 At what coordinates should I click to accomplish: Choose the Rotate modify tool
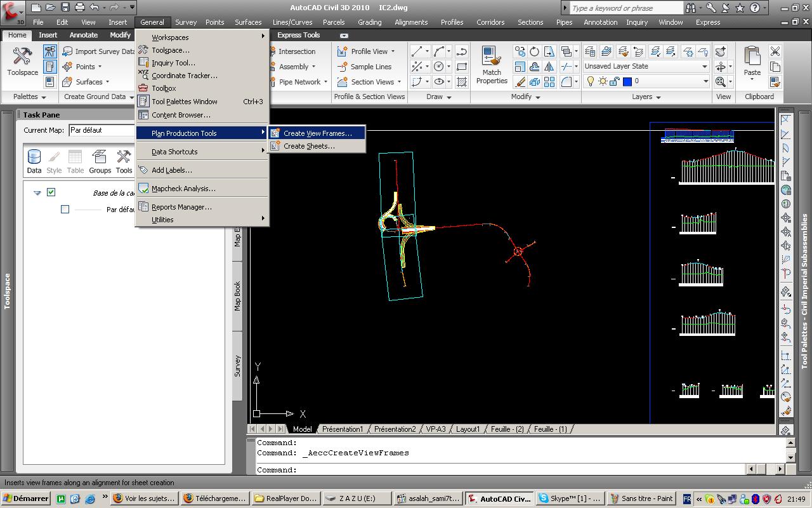coord(534,51)
